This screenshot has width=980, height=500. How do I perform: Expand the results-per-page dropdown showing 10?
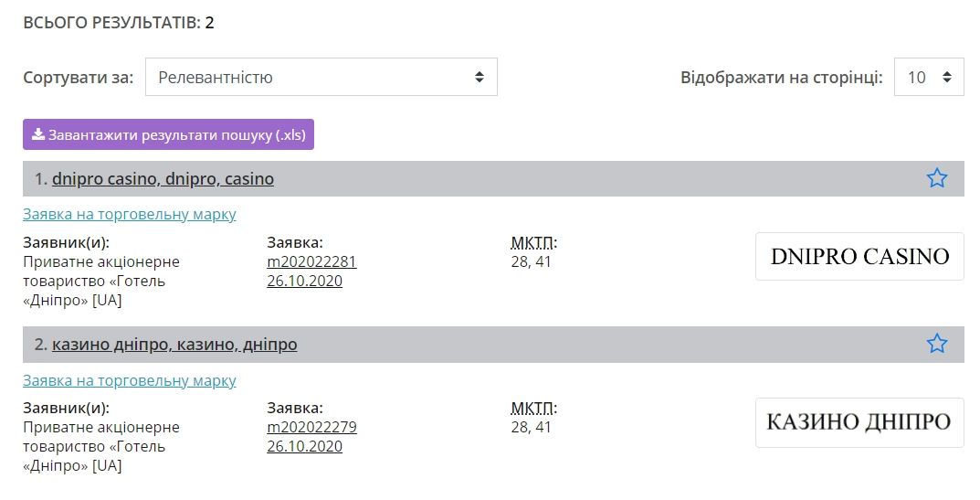(928, 78)
